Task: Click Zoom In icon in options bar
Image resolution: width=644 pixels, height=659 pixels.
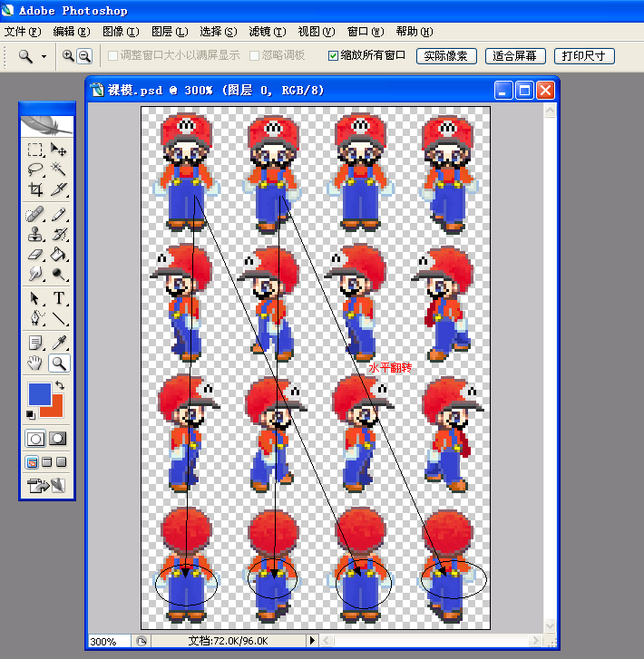Action: (x=68, y=55)
